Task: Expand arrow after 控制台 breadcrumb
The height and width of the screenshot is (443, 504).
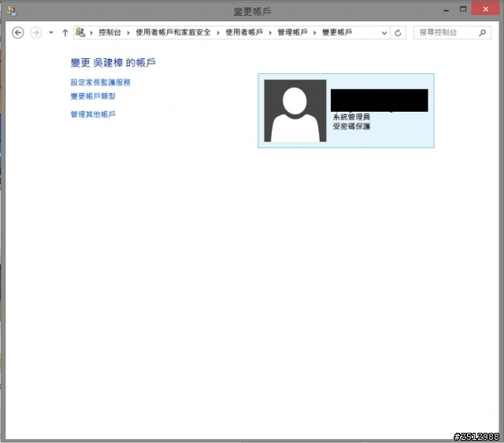Action: click(x=128, y=32)
